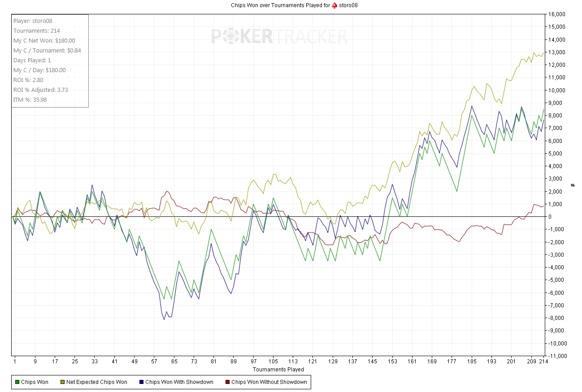Click the 'ITM %: 35.98' stats line

coord(30,100)
